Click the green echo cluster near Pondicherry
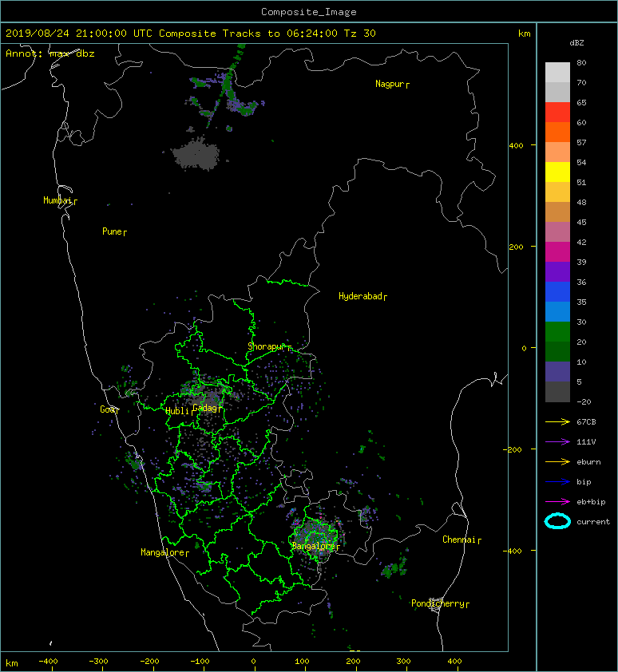The width and height of the screenshot is (618, 672). [x=394, y=569]
